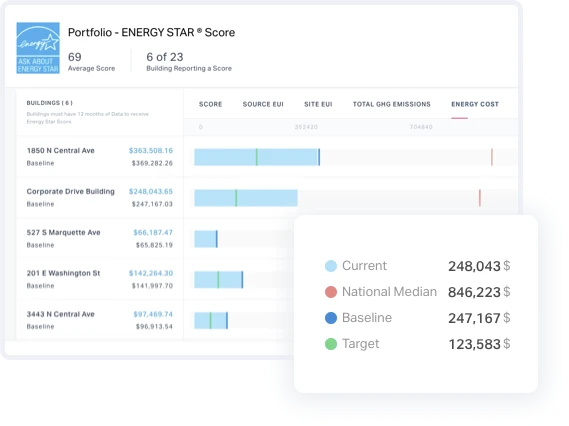This screenshot has height=426, width=569.
Task: Click the $97,469.74 current cost value
Action: pyautogui.click(x=153, y=314)
